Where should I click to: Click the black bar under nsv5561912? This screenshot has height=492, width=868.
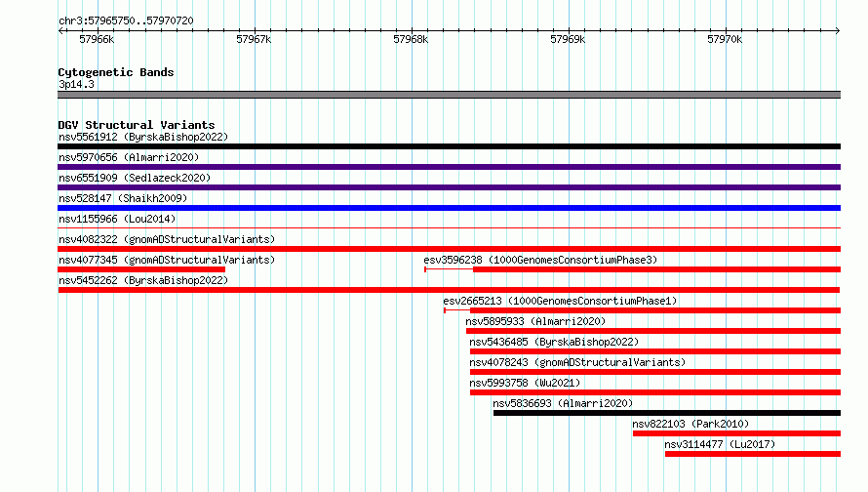point(449,146)
